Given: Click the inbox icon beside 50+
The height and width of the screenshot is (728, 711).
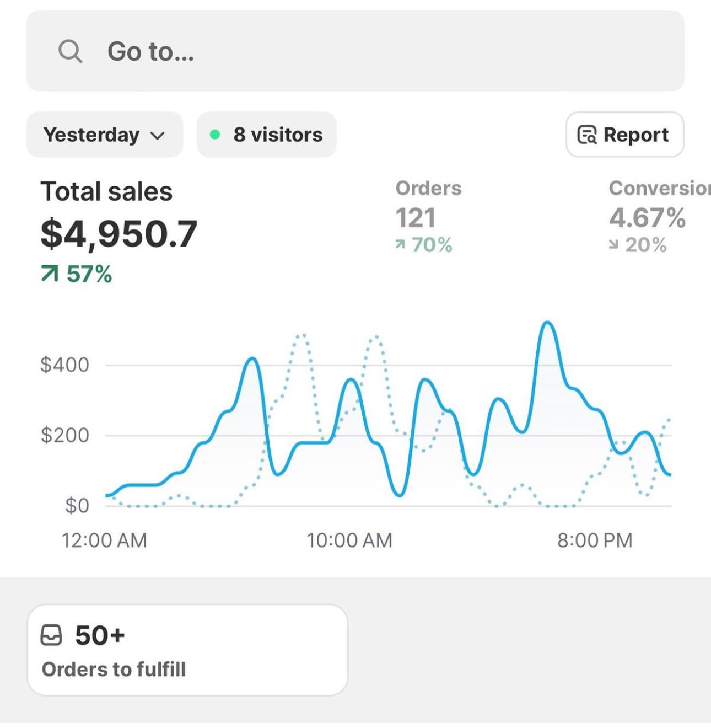Looking at the screenshot, I should (x=51, y=635).
